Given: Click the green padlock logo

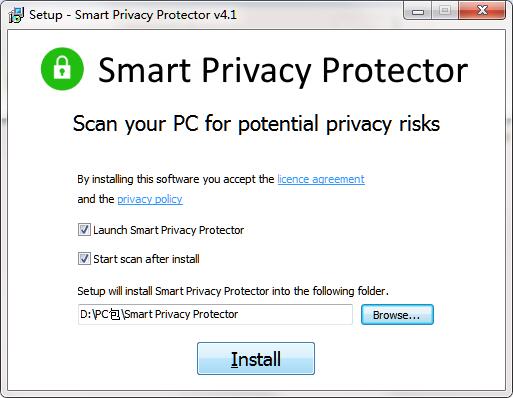Looking at the screenshot, I should pyautogui.click(x=62, y=69).
